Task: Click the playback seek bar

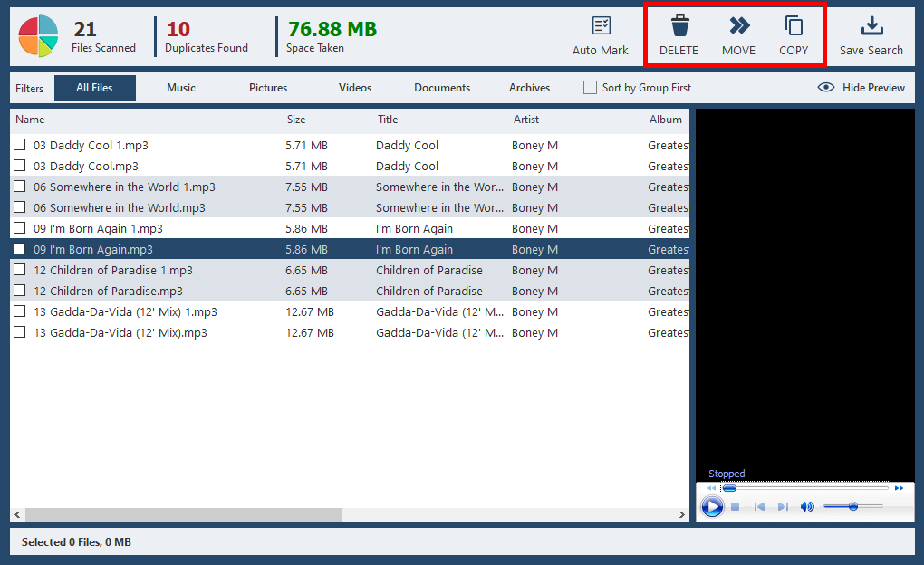Action: [805, 488]
